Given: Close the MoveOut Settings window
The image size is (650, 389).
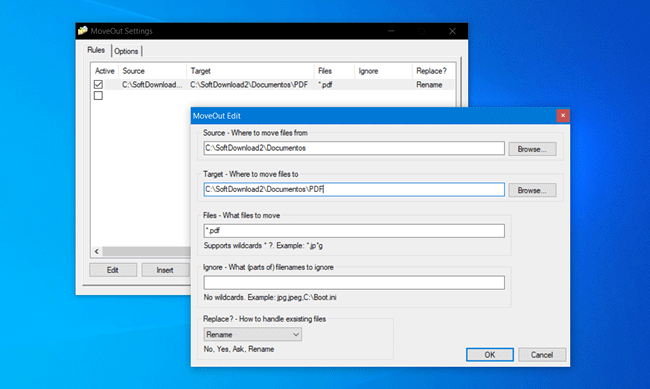Looking at the screenshot, I should 452,31.
